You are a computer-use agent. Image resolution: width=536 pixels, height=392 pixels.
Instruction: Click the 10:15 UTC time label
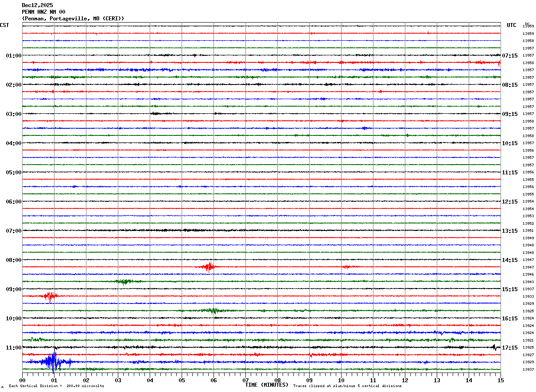(x=510, y=143)
